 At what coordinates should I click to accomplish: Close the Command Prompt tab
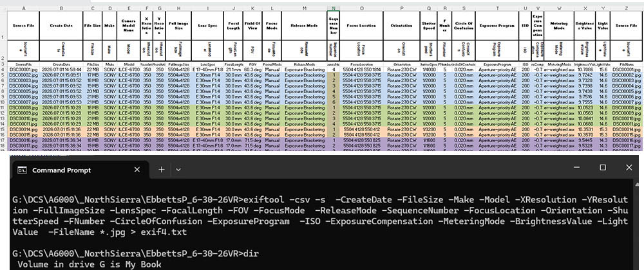tap(137, 170)
